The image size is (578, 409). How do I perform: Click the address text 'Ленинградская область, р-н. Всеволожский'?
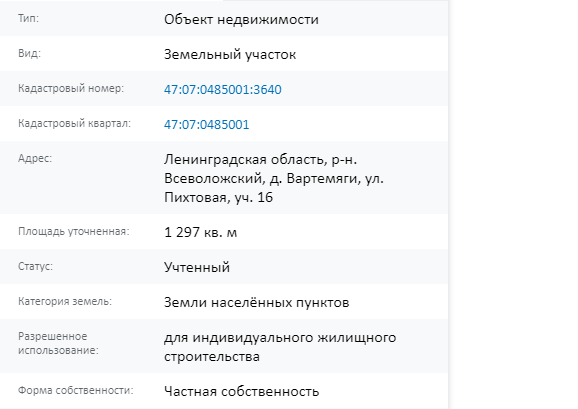(x=274, y=179)
